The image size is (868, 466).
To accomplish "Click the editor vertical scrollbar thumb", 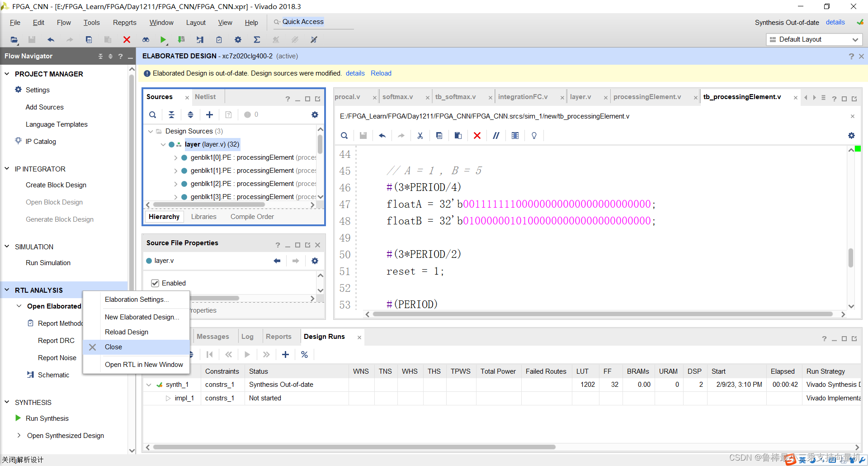I will tap(851, 258).
